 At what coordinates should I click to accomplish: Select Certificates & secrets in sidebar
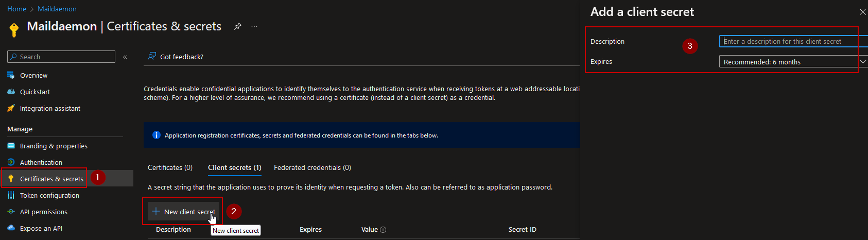(51, 179)
